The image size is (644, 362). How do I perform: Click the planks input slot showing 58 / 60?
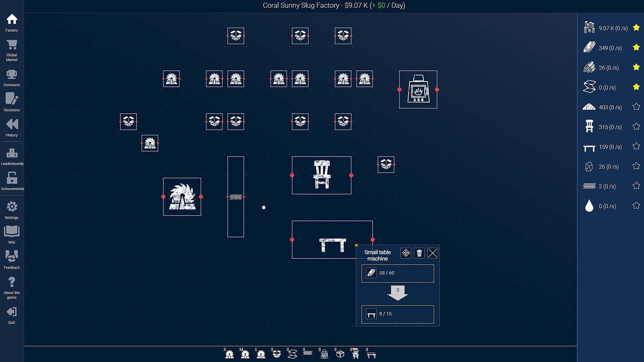click(x=397, y=273)
